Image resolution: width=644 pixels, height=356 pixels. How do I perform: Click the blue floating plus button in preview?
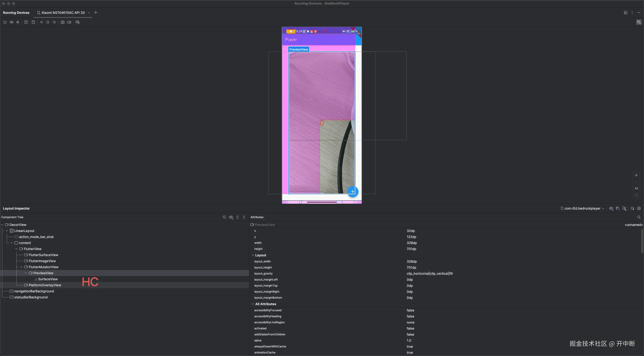[x=353, y=192]
